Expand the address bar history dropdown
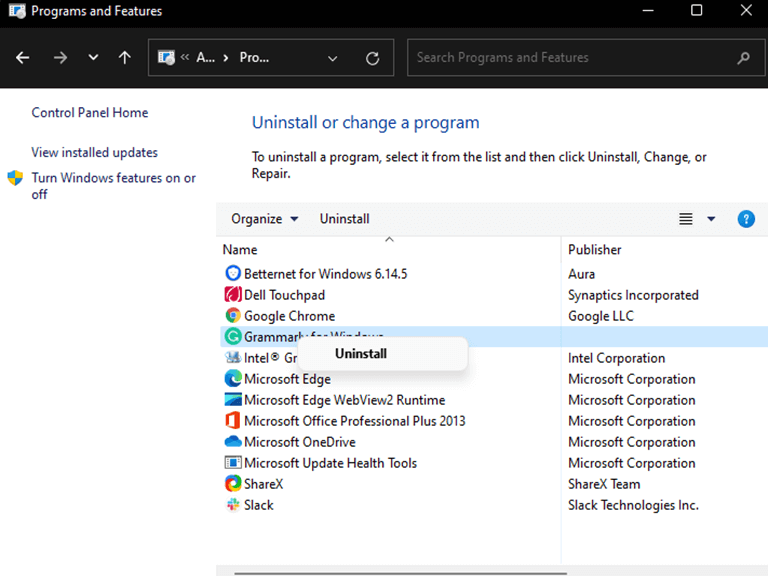This screenshot has height=576, width=768. (333, 58)
